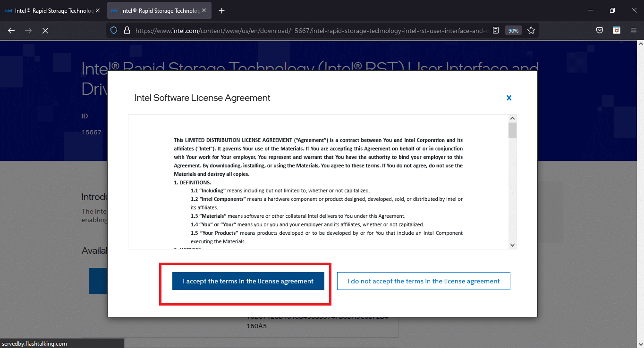
Task: Click the 'Intel Software License Agreement' heading
Action: click(203, 98)
